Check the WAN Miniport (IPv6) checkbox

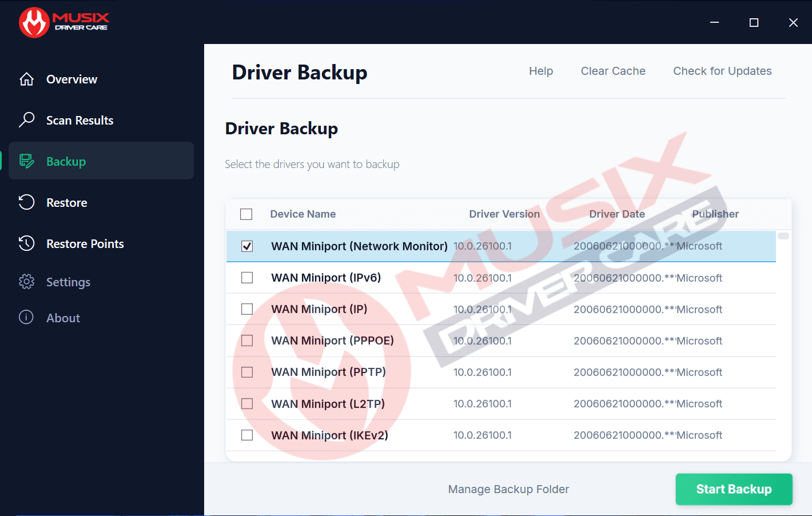246,277
